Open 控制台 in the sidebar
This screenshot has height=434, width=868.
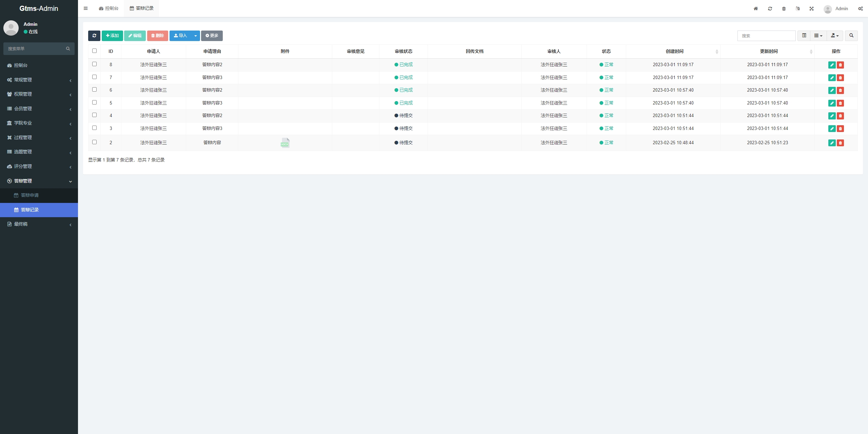[x=39, y=65]
